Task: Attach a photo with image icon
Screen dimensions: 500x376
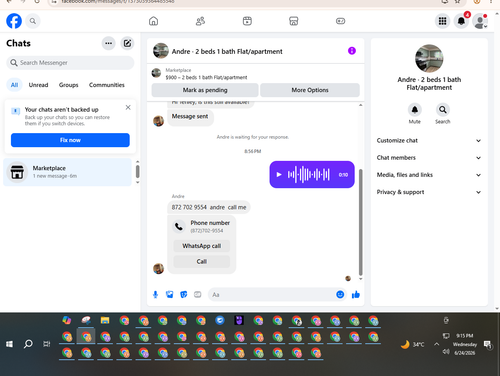Action: [x=170, y=295]
